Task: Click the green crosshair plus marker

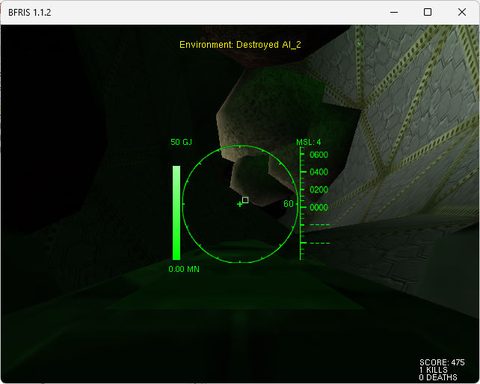Action: pyautogui.click(x=240, y=204)
